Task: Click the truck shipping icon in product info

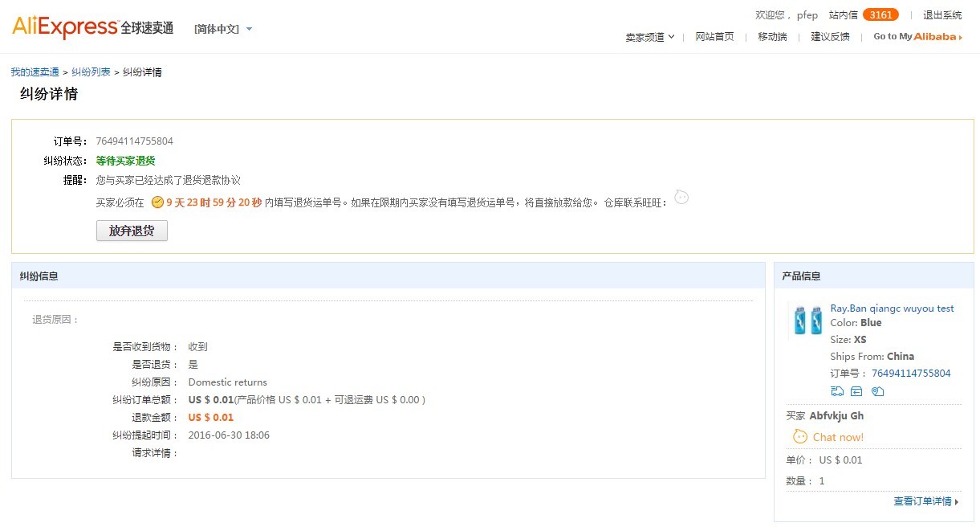Action: pos(837,391)
